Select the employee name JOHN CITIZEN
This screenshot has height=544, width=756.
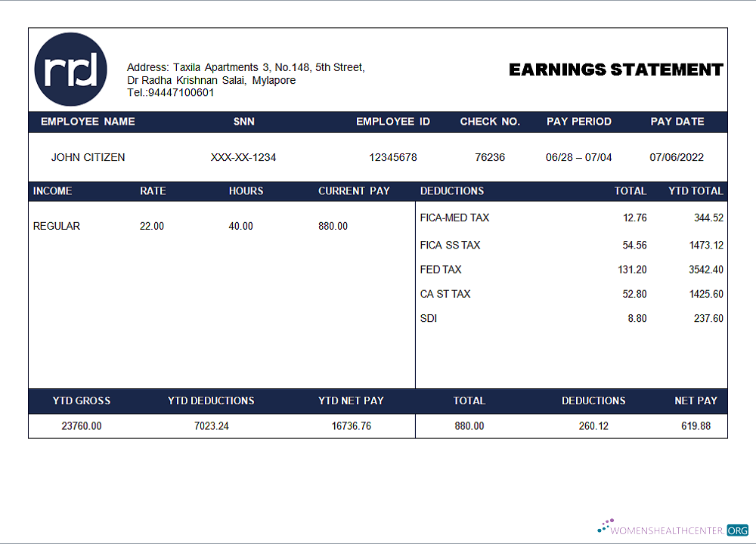pyautogui.click(x=88, y=157)
